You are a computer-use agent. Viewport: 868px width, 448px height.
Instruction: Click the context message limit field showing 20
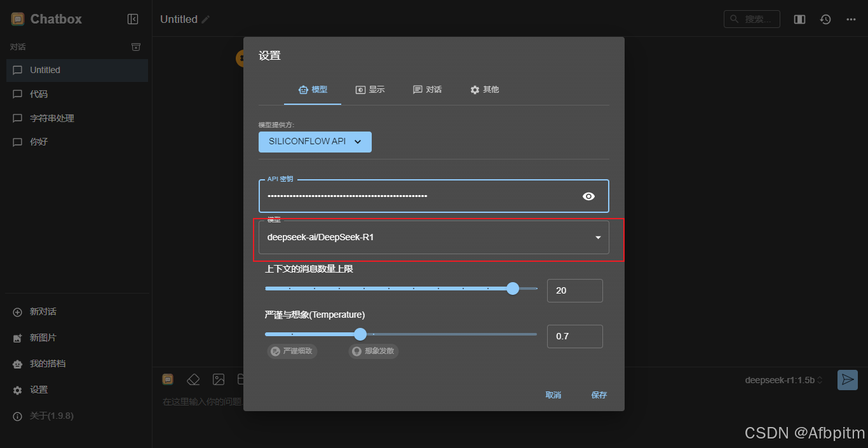tap(575, 290)
